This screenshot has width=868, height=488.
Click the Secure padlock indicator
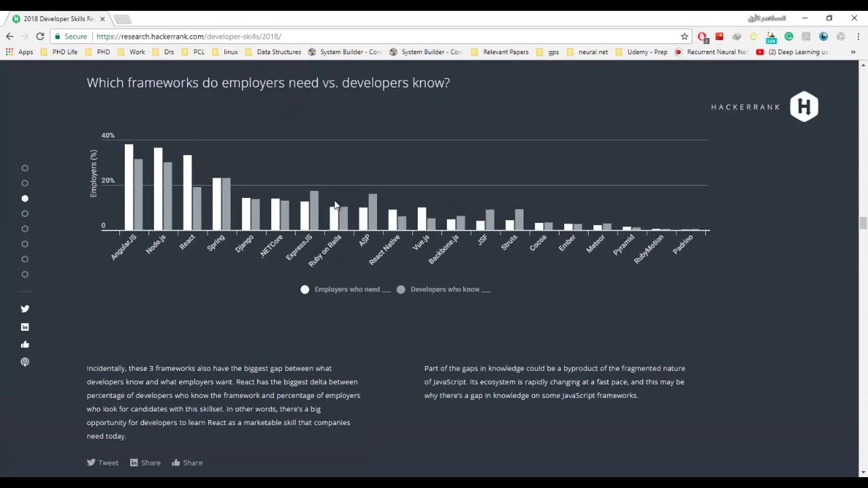pyautogui.click(x=71, y=37)
